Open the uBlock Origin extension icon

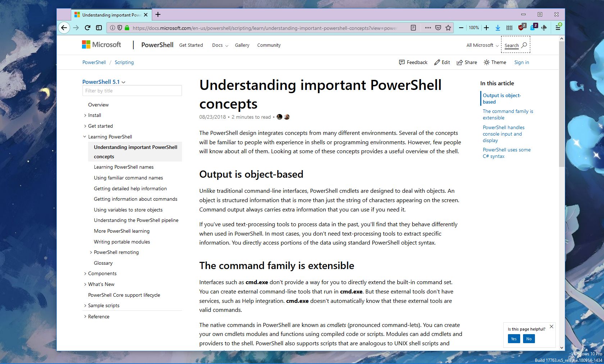point(522,27)
